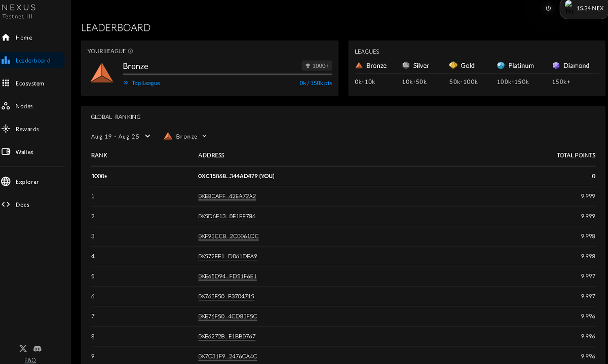Screen dimensions: 608x364
Task: Go to Home in the sidebar
Action: pyautogui.click(x=24, y=37)
